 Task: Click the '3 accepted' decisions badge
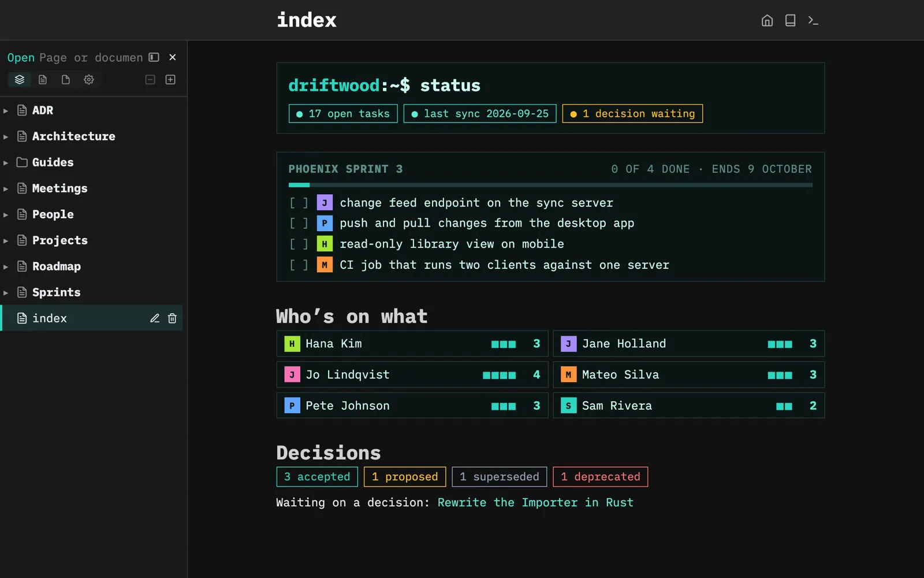317,477
